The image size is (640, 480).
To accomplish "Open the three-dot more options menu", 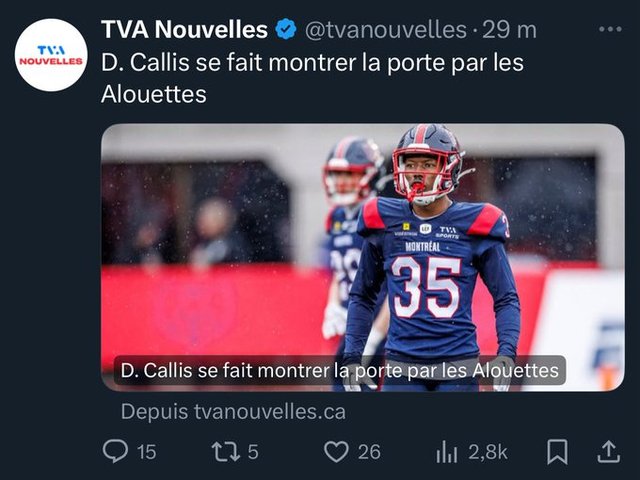I will tap(610, 29).
